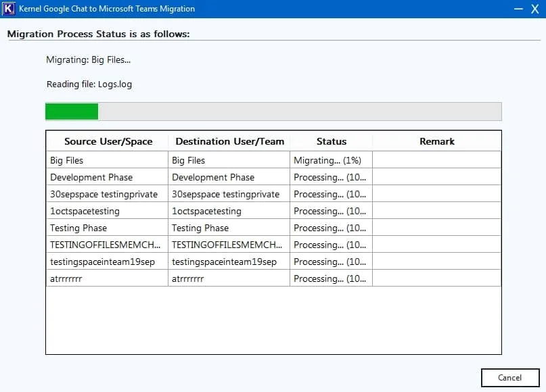Click status of testingspaceinteam19sep row

[331, 262]
